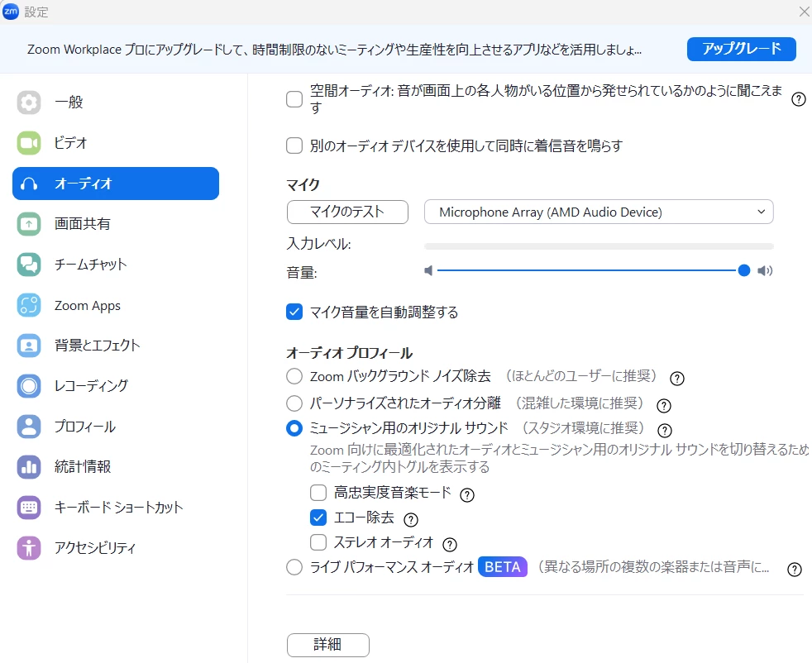Switch to the ビデオ settings tab

tap(116, 143)
